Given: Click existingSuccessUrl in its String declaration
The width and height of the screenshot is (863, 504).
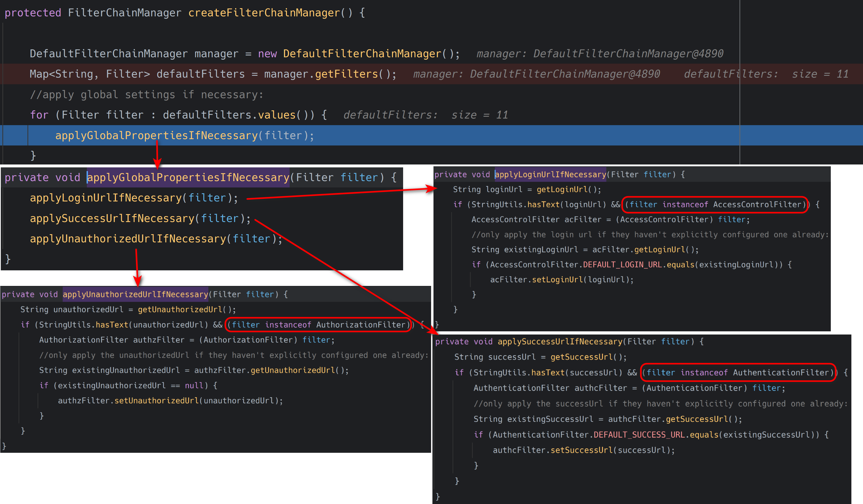Looking at the screenshot, I should click(550, 419).
